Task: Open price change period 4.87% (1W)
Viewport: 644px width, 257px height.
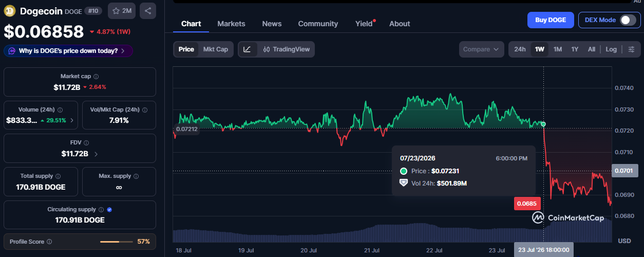Action: coord(111,32)
